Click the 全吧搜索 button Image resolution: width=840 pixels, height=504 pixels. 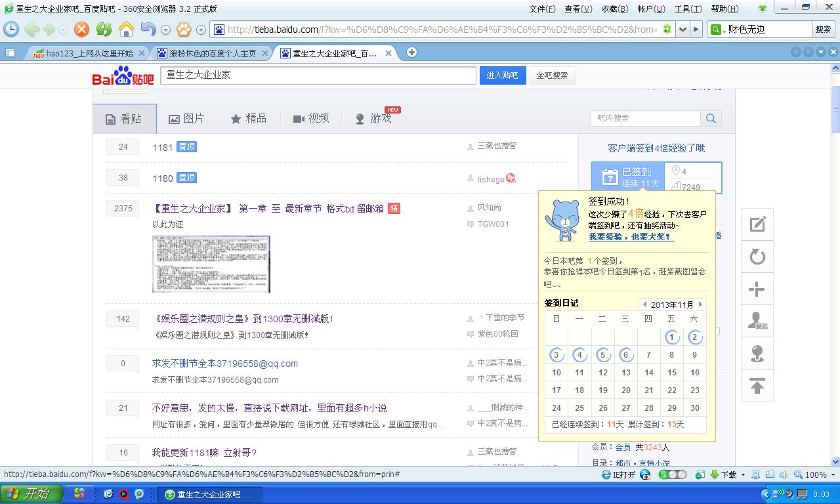click(x=552, y=75)
